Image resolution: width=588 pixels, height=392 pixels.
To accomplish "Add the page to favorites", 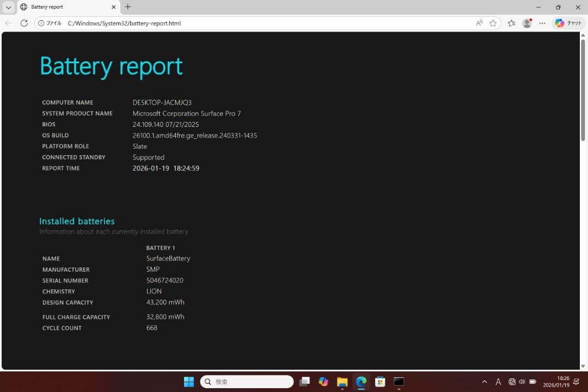I will coord(493,23).
